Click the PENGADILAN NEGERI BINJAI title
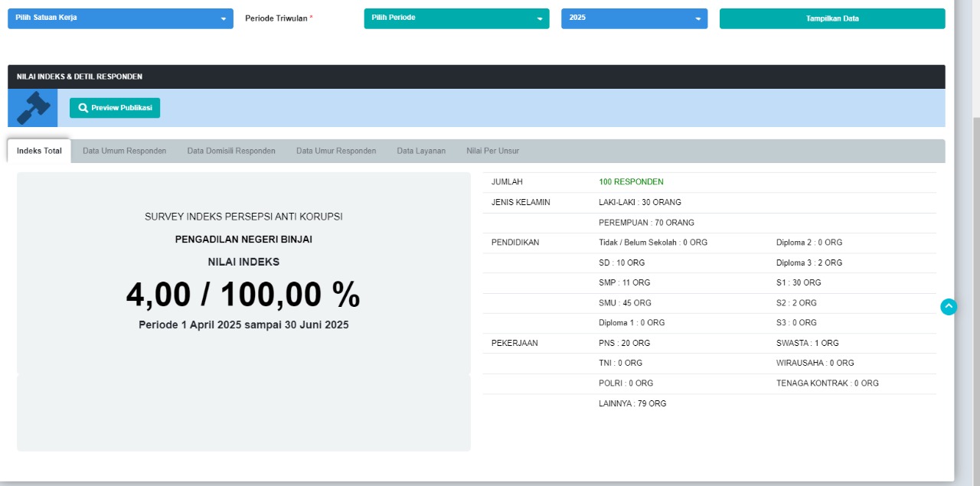 click(243, 240)
